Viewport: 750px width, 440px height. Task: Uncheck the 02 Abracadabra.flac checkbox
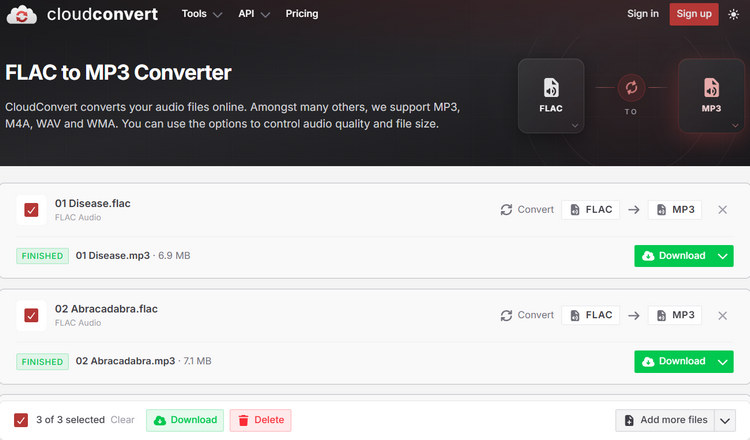pyautogui.click(x=31, y=316)
